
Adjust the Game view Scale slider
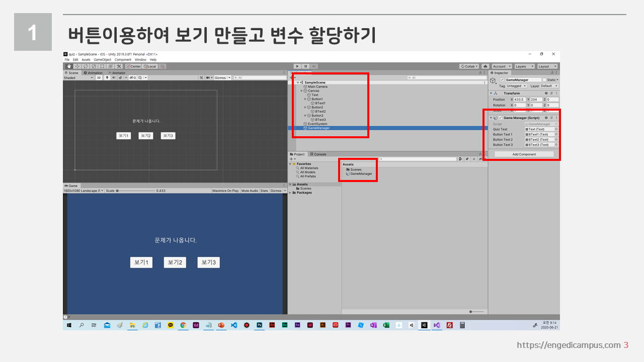tap(136, 191)
